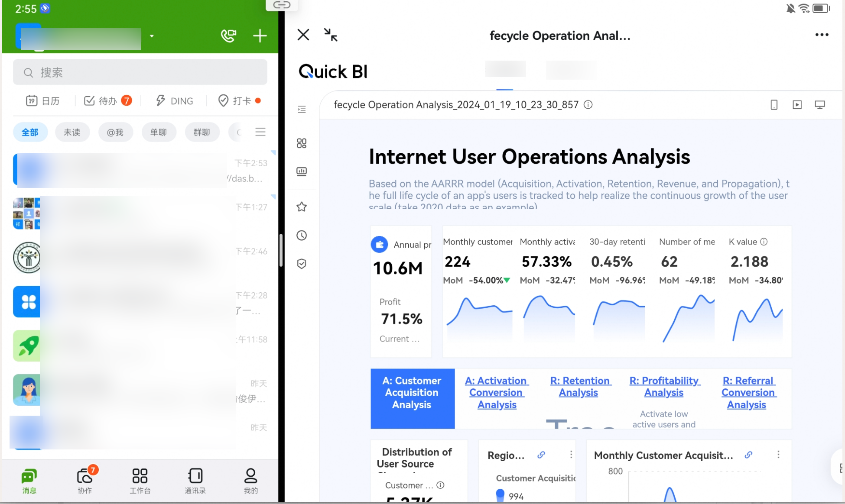The height and width of the screenshot is (504, 845).
Task: Tap the plus icon to add new
Action: [260, 36]
